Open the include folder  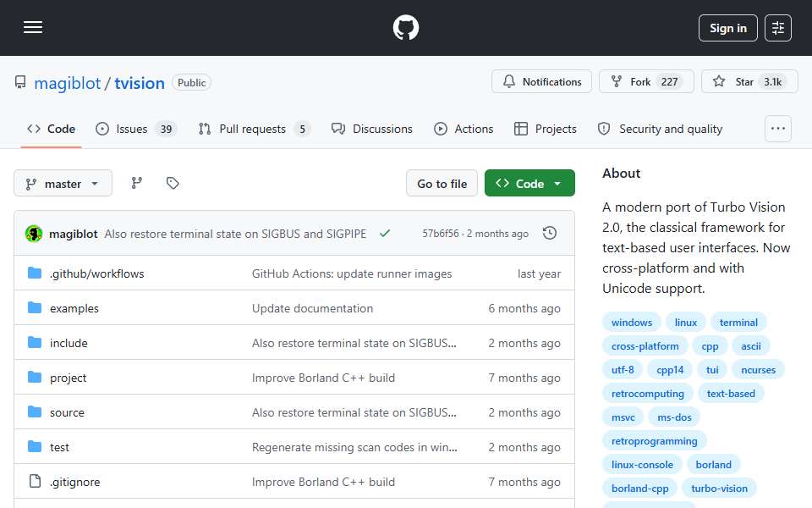pyautogui.click(x=69, y=343)
